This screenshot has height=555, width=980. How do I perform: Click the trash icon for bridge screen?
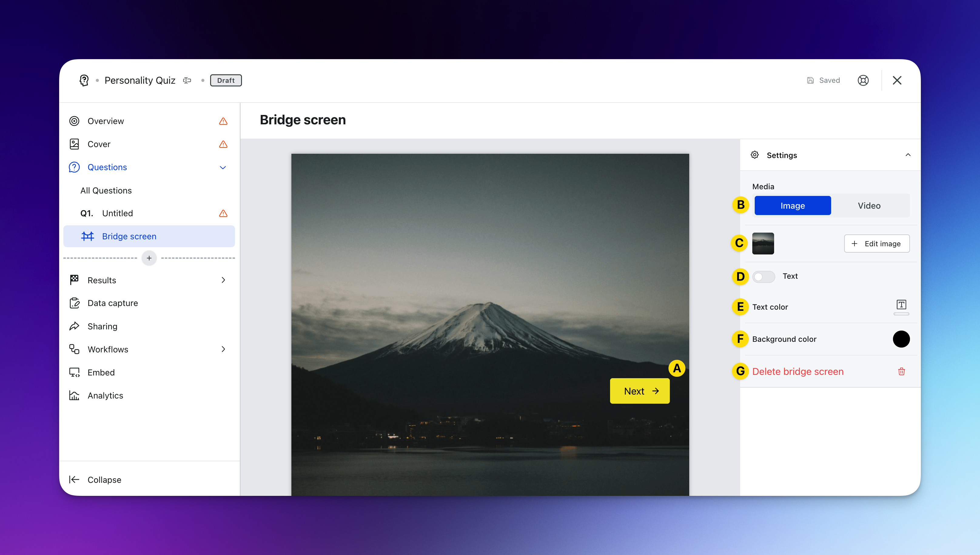(901, 371)
